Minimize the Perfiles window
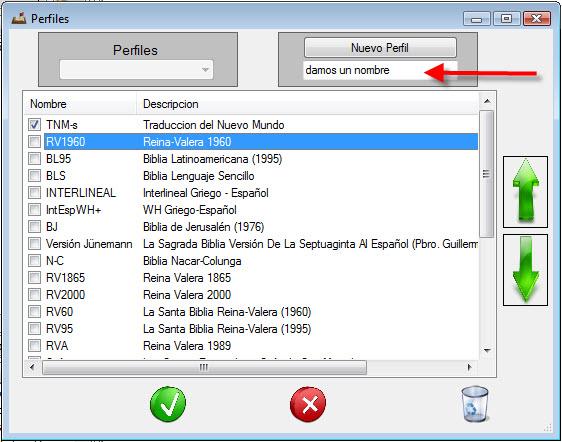Screen dimensions: 562x442 pyautogui.click(x=477, y=18)
